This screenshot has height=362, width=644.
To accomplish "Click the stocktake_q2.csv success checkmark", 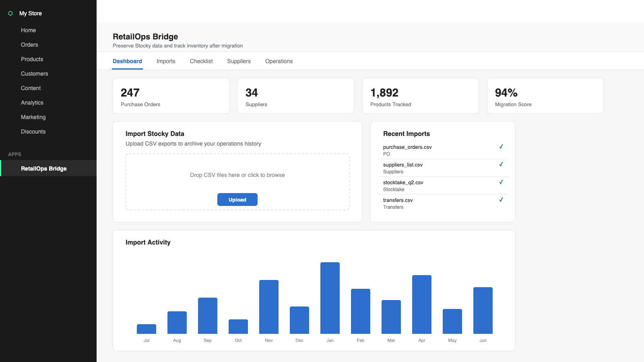I will tap(501, 182).
